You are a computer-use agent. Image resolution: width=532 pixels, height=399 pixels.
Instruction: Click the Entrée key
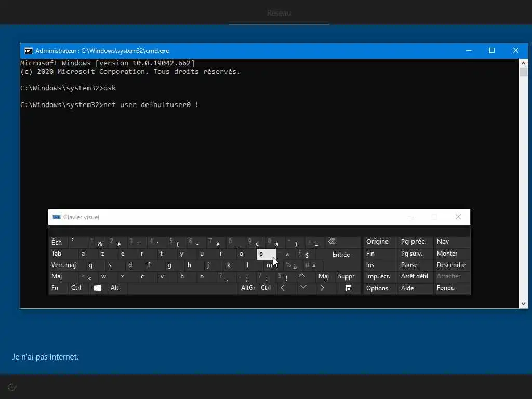tap(341, 255)
